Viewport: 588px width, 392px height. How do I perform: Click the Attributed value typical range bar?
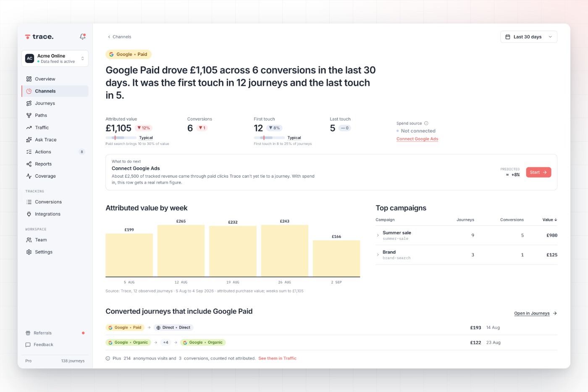(x=121, y=138)
